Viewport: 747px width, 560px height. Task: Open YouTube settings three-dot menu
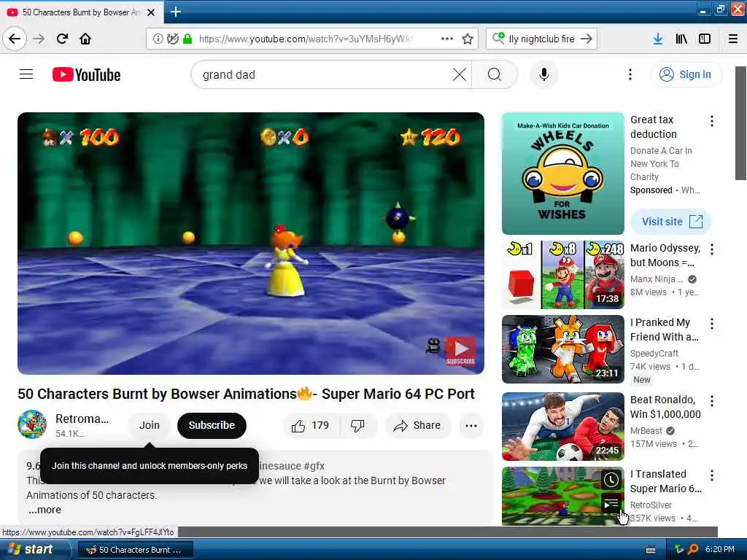(630, 74)
